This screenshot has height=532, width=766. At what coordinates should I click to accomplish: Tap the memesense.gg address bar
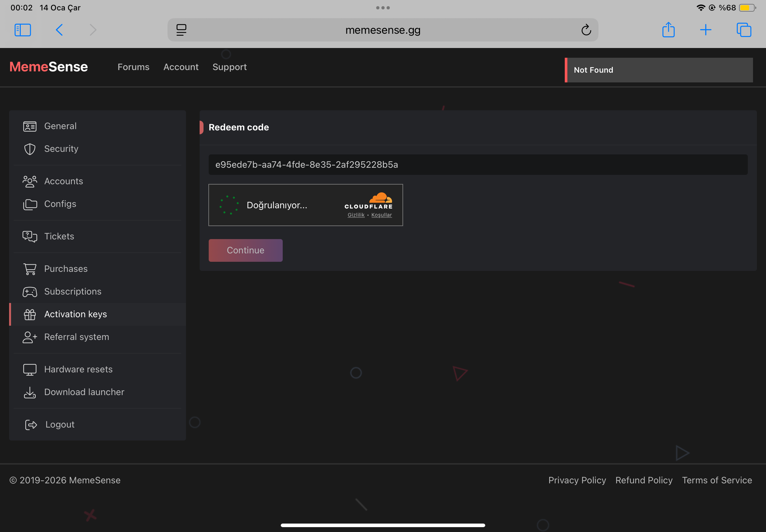tap(382, 30)
